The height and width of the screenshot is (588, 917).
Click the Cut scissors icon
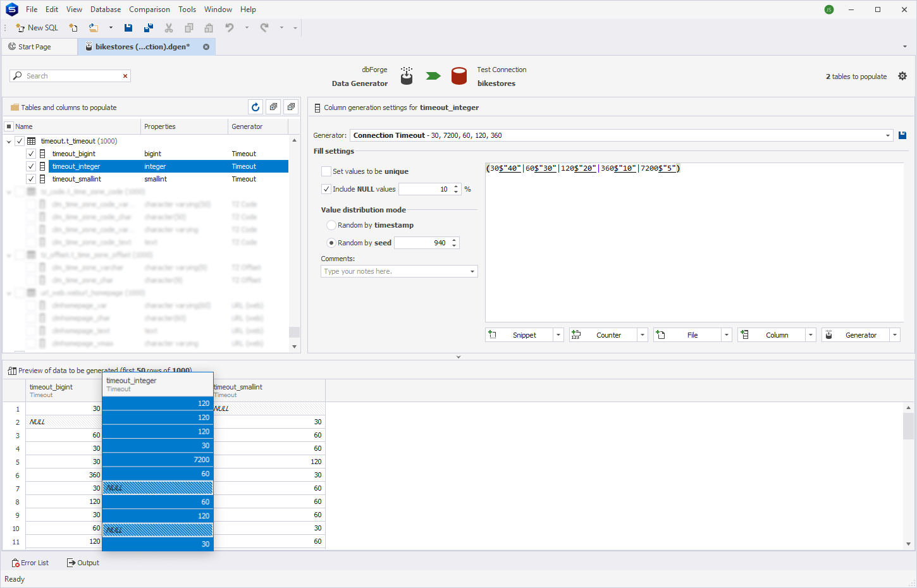(169, 28)
